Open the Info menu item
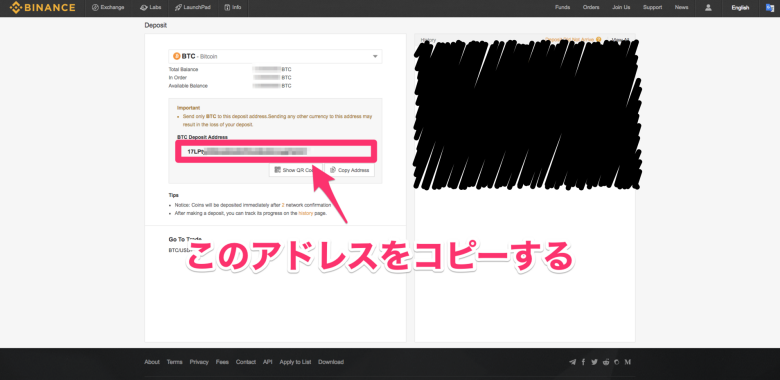Viewport: 780px width, 380px height. [233, 7]
